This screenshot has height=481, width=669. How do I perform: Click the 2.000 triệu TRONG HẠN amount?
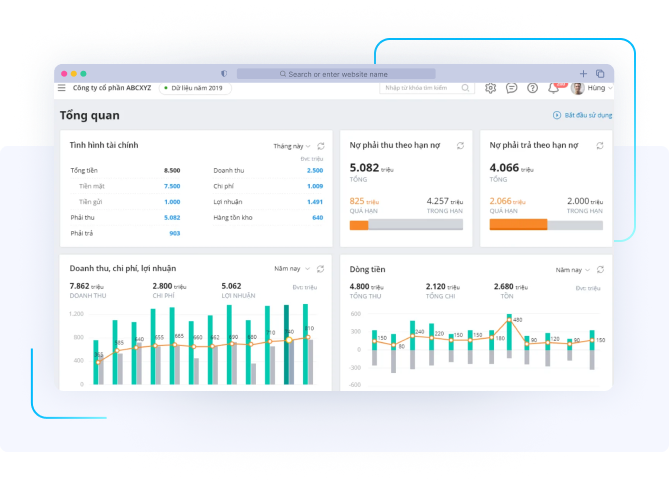point(585,201)
